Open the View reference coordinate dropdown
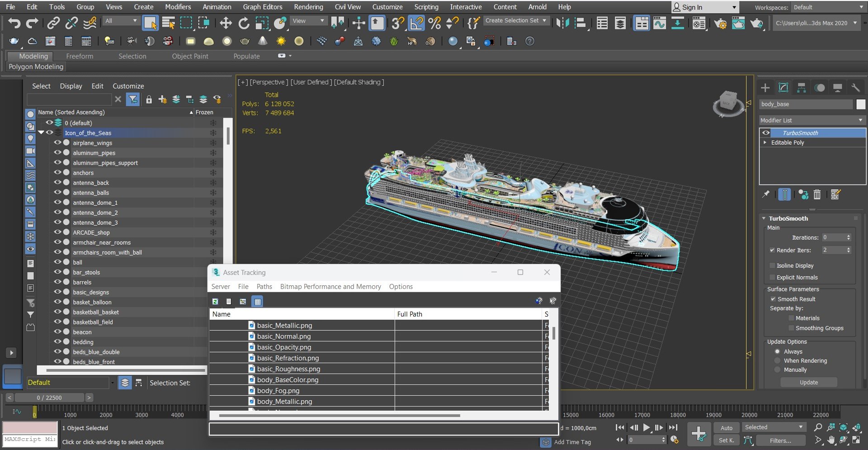 coord(308,21)
